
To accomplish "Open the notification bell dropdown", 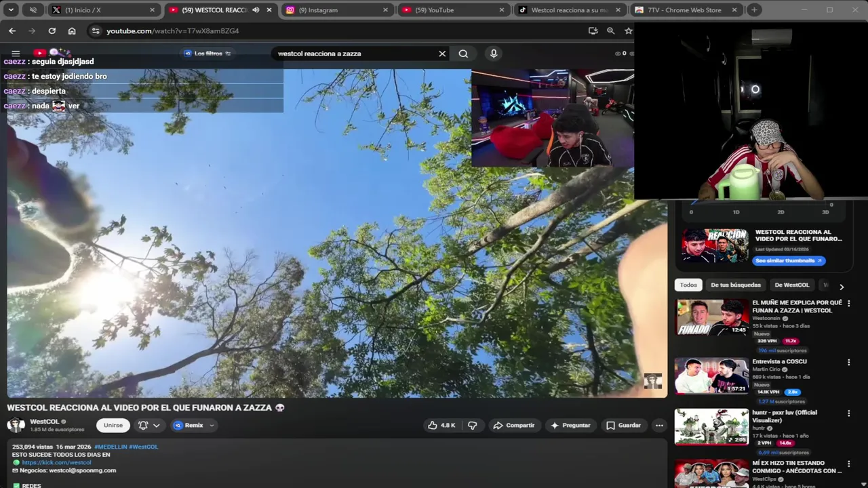I will [x=149, y=425].
